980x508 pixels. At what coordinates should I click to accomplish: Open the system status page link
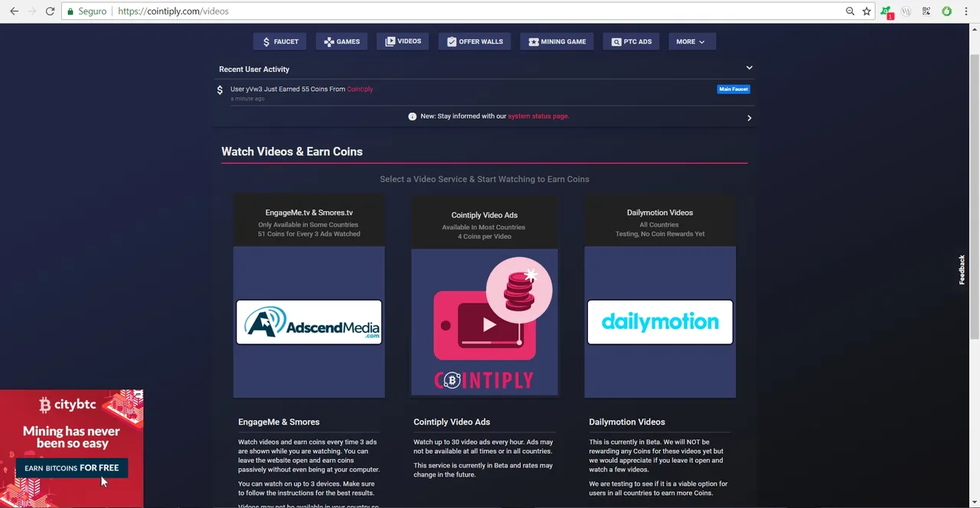click(x=538, y=116)
